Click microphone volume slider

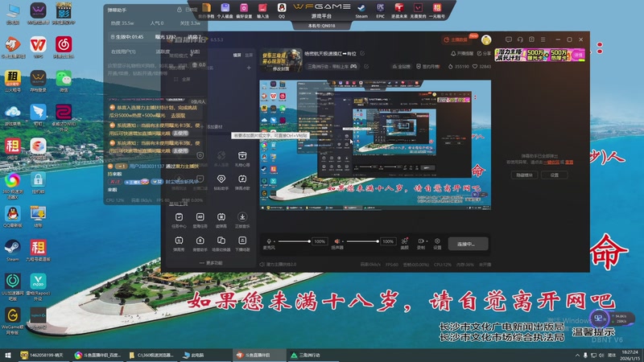coord(293,241)
